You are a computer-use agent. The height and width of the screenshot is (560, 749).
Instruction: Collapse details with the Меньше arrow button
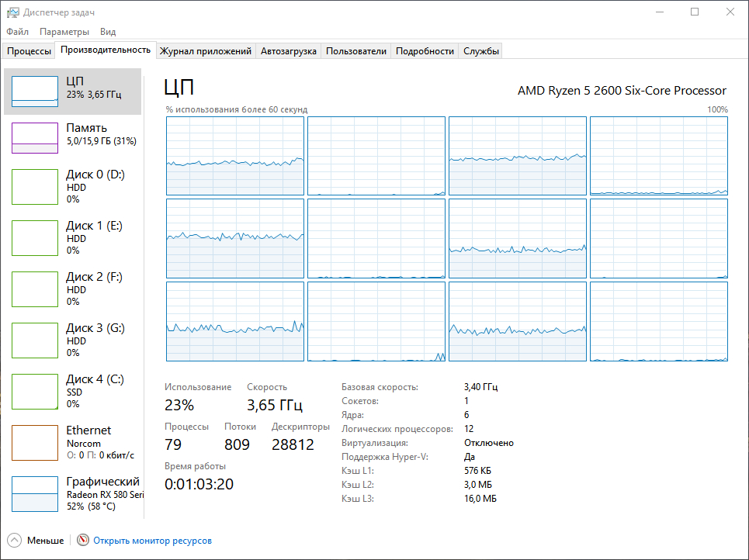(x=15, y=541)
